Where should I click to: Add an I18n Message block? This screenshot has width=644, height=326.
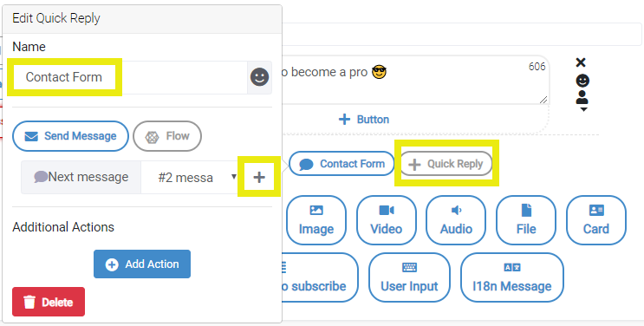511,277
